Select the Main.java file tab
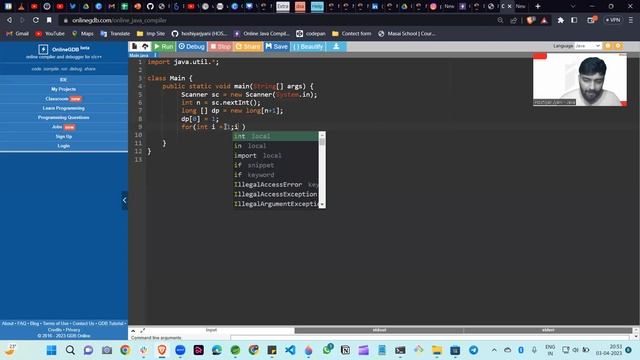Viewport: 640px width, 360px height. pyautogui.click(x=139, y=55)
